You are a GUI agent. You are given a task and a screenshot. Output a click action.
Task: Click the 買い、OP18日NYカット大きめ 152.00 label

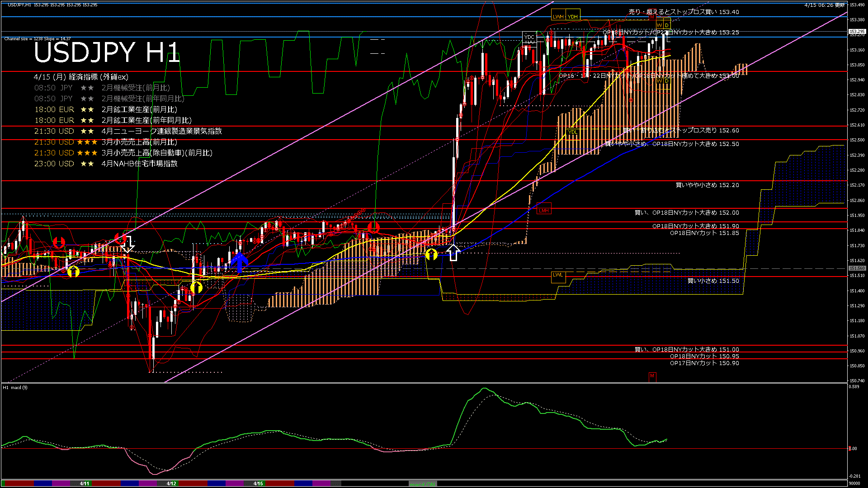click(x=687, y=212)
